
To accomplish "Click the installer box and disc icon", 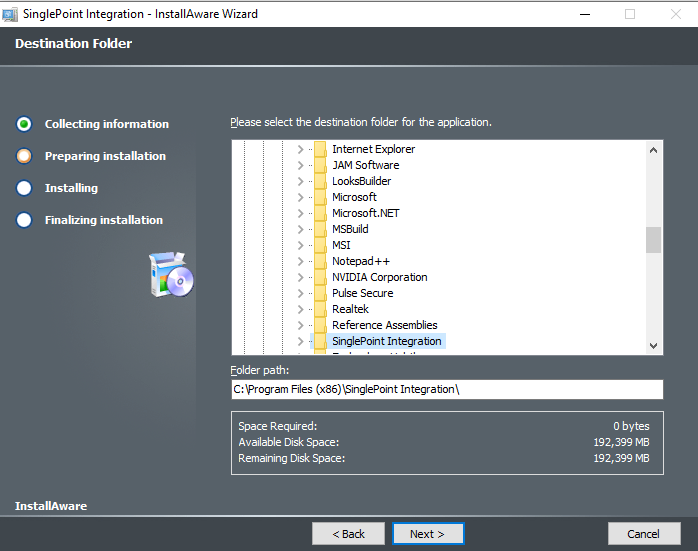I will [x=171, y=274].
